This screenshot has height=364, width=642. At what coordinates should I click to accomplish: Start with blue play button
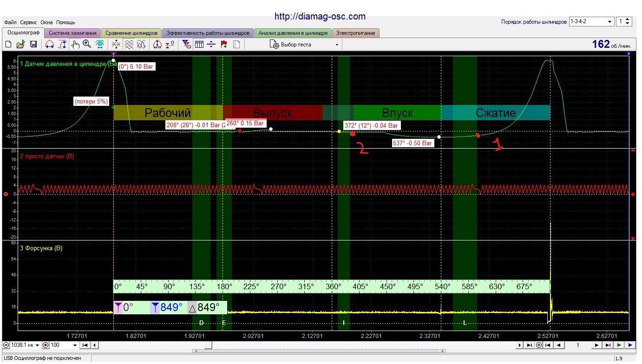[630, 345]
